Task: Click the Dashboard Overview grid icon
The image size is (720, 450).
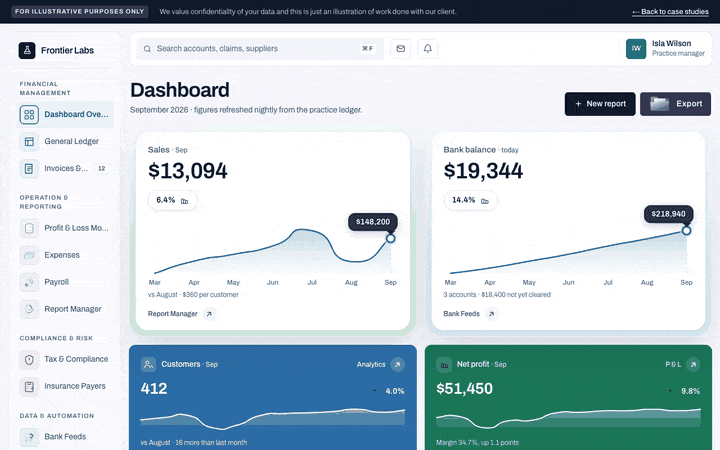Action: click(x=29, y=114)
